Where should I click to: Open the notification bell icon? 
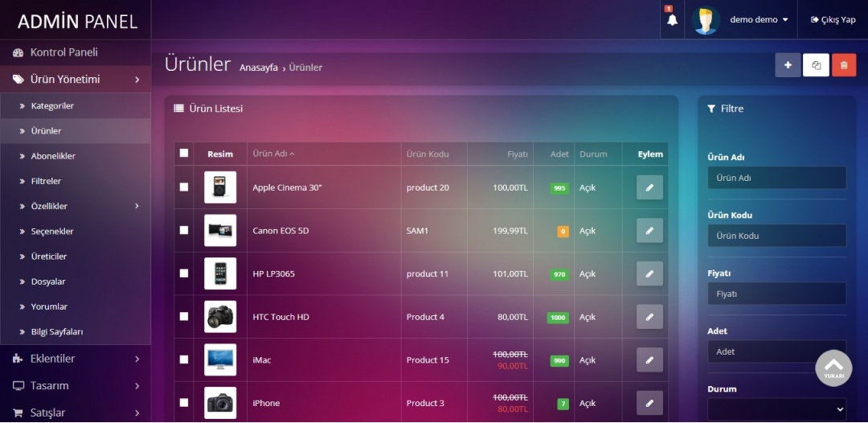[x=672, y=19]
